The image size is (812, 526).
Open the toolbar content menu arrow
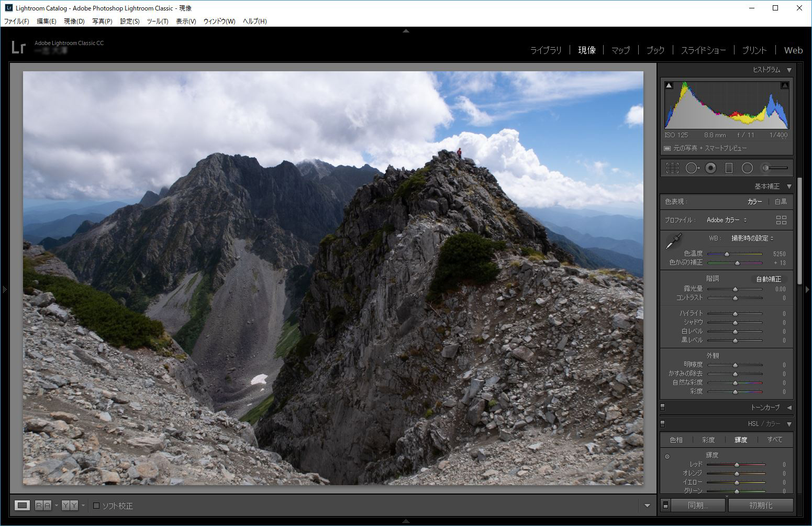647,506
